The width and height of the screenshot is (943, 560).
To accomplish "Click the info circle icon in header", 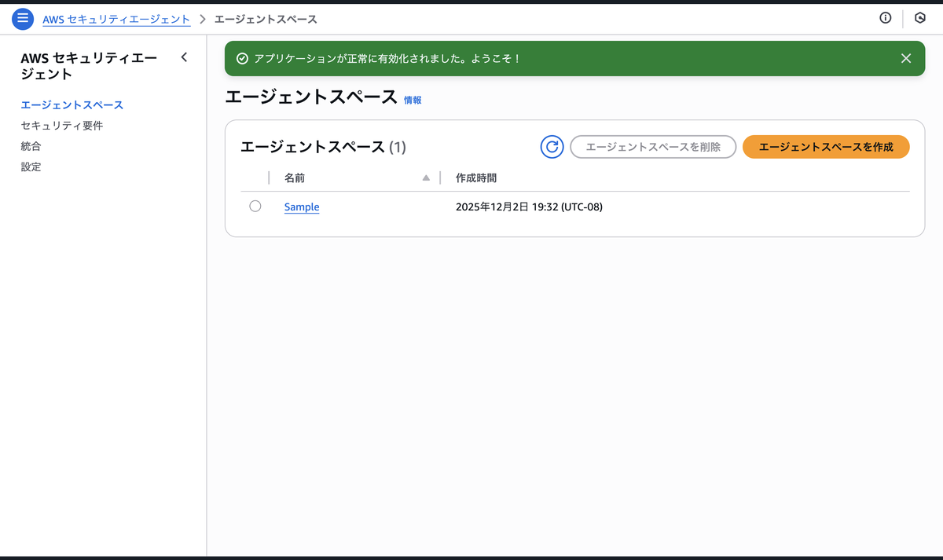I will [885, 18].
